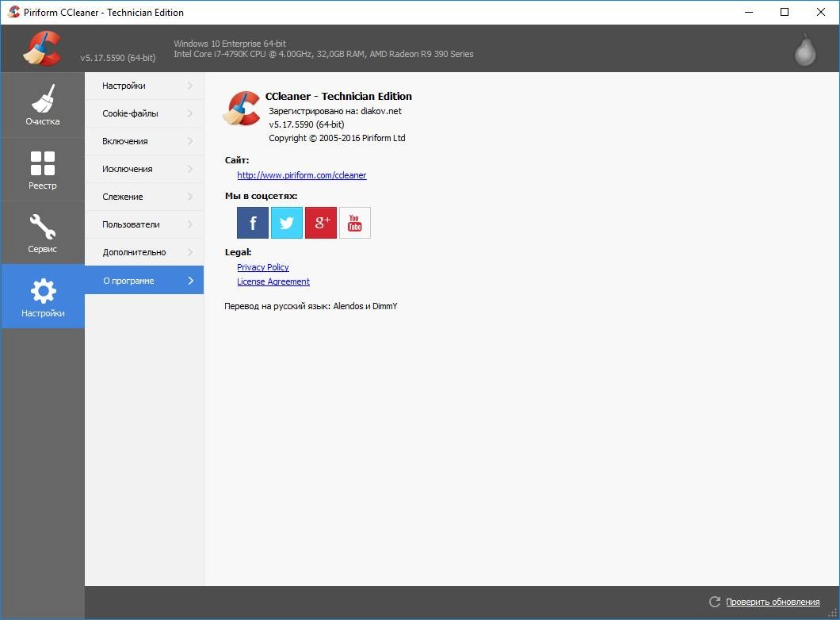This screenshot has height=620, width=840.
Task: Open the Реестр registry section
Action: (x=42, y=170)
